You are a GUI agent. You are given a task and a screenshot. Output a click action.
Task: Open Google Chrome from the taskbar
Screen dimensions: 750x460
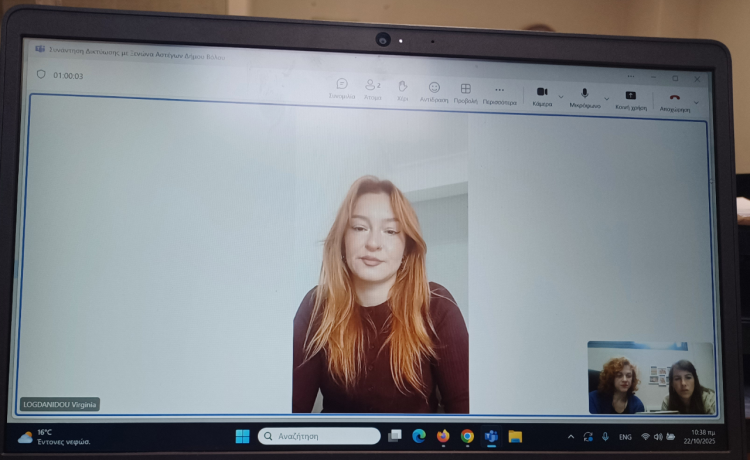point(467,436)
